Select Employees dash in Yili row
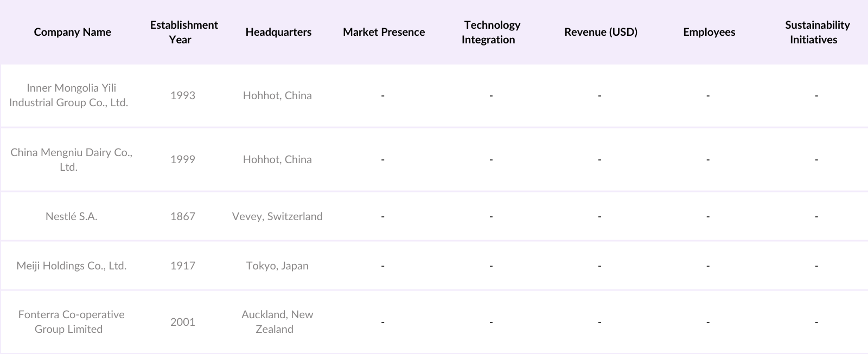The width and height of the screenshot is (868, 354). tap(708, 95)
